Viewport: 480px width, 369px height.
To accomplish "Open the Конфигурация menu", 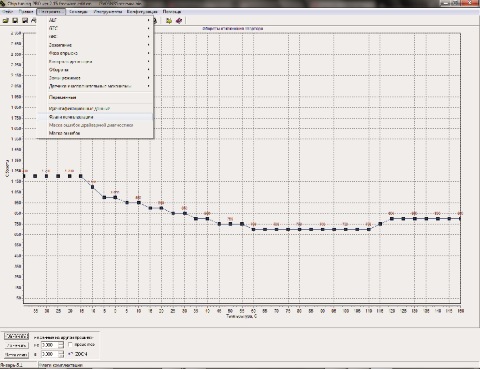I will click(x=142, y=12).
